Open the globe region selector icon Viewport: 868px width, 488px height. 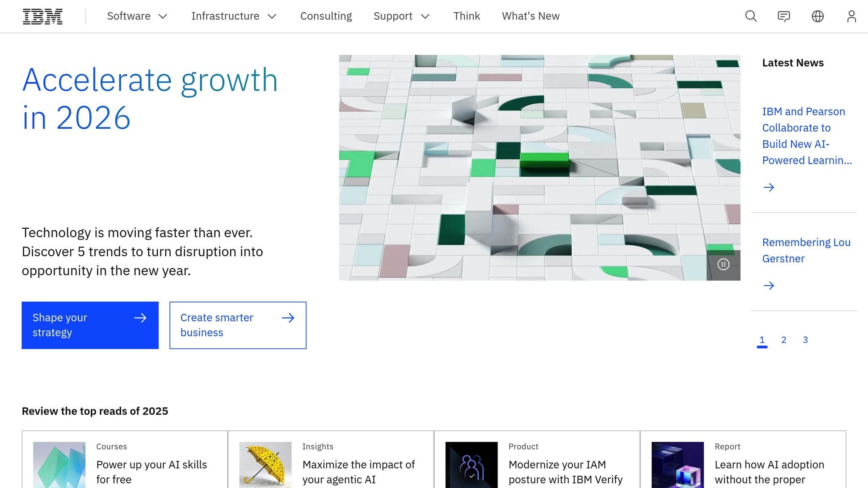(818, 16)
